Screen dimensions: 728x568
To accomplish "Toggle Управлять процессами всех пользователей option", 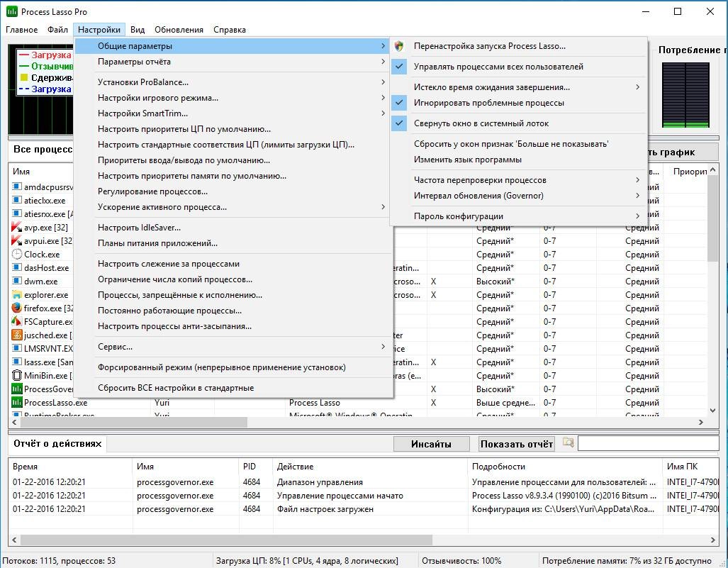I will pos(518,67).
